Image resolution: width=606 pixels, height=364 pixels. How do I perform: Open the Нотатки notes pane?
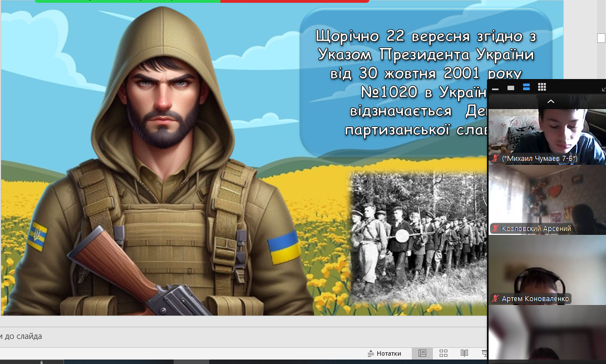[384, 353]
